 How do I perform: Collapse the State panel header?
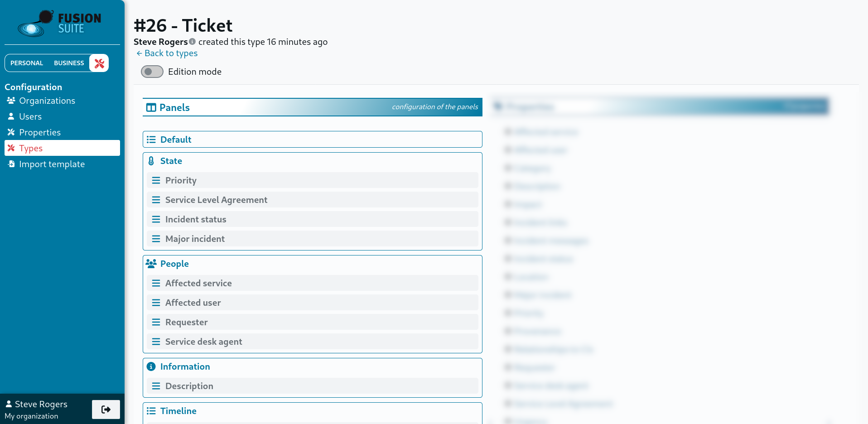coord(171,161)
